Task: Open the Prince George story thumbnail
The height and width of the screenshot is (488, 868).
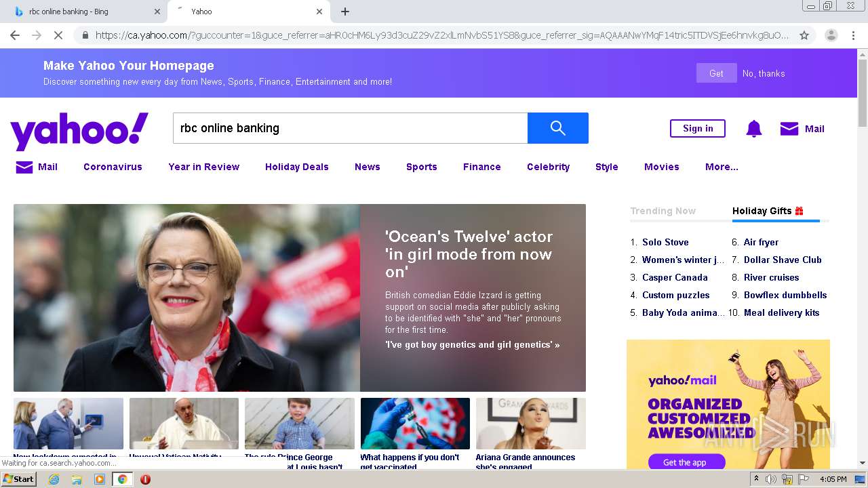Action: [300, 424]
